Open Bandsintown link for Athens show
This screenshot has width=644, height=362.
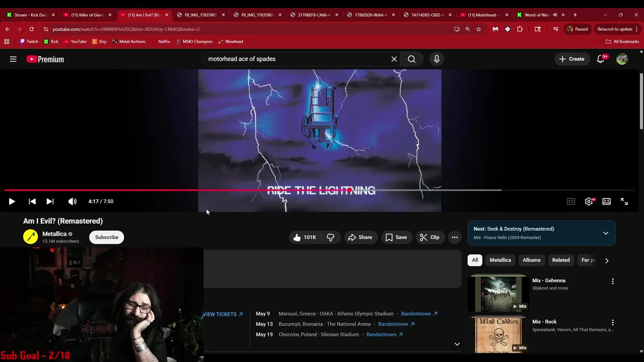tap(419, 314)
